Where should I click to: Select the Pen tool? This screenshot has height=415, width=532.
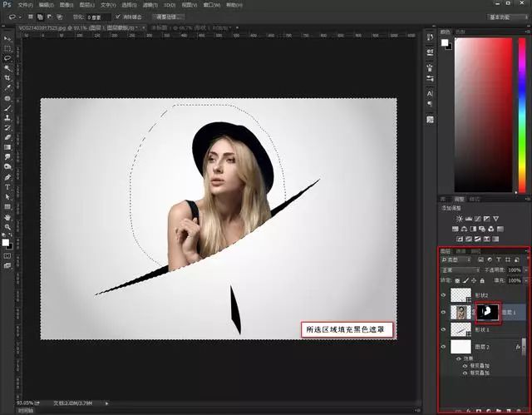(x=7, y=177)
